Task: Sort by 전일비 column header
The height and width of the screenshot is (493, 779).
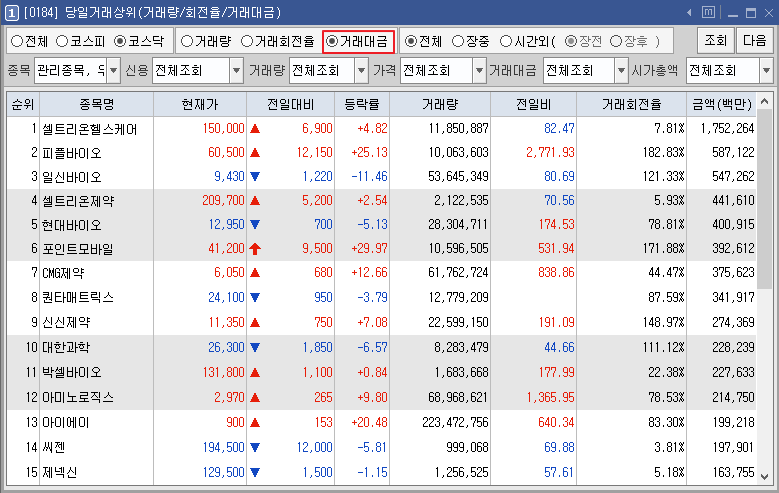Action: 533,104
